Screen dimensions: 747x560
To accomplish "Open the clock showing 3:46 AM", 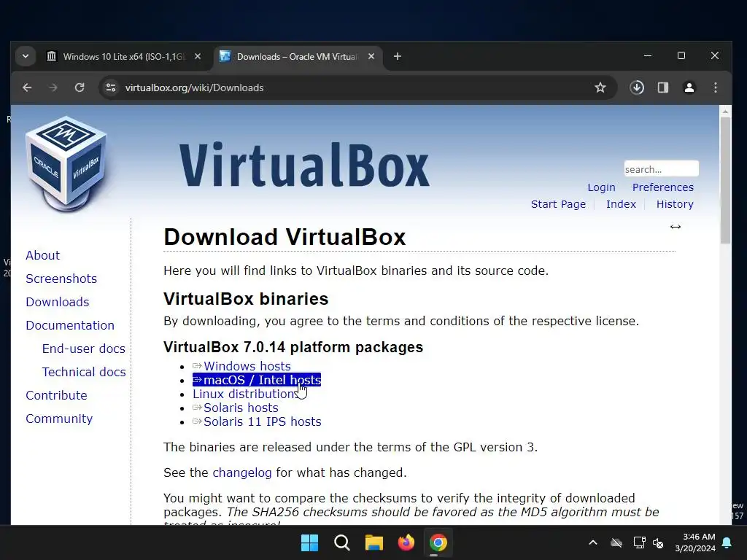I will click(695, 542).
